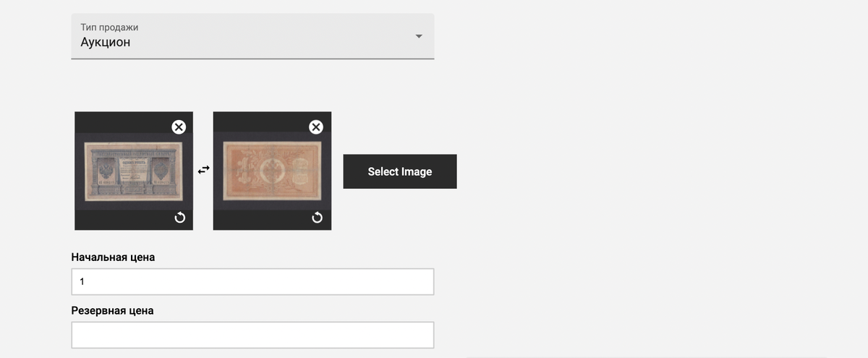Click the Начальная цена label
The height and width of the screenshot is (358, 868).
(x=114, y=257)
